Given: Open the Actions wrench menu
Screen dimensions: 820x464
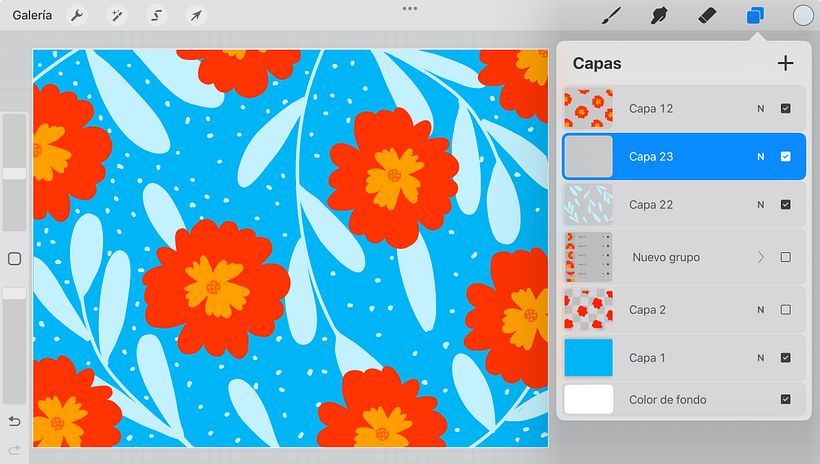Looking at the screenshot, I should [77, 15].
